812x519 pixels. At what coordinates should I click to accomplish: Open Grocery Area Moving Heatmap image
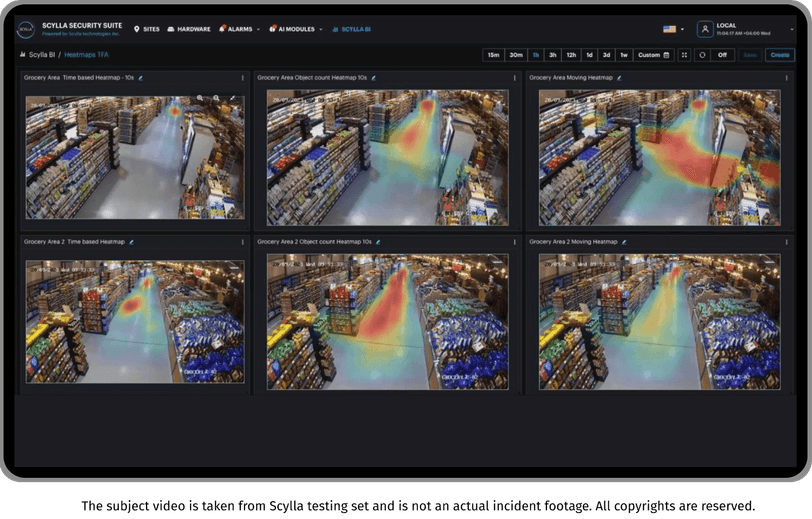click(x=659, y=157)
